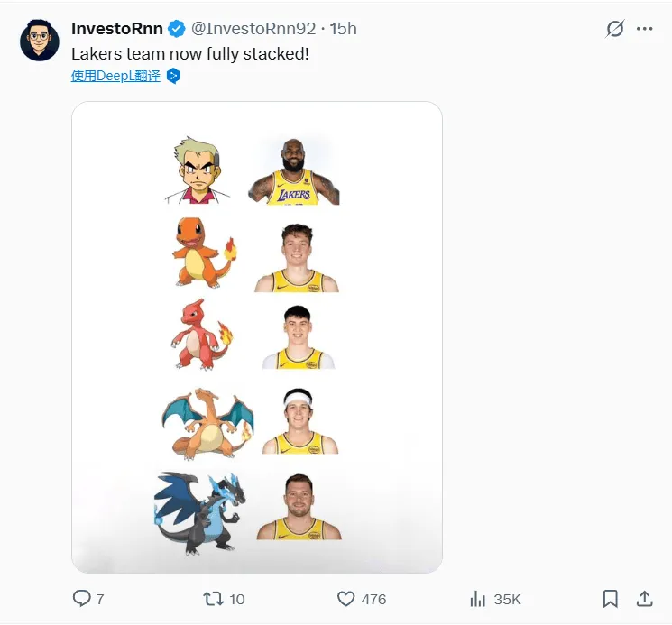This screenshot has height=625, width=672.
Task: Open view analytics bar chart icon
Action: point(478,598)
